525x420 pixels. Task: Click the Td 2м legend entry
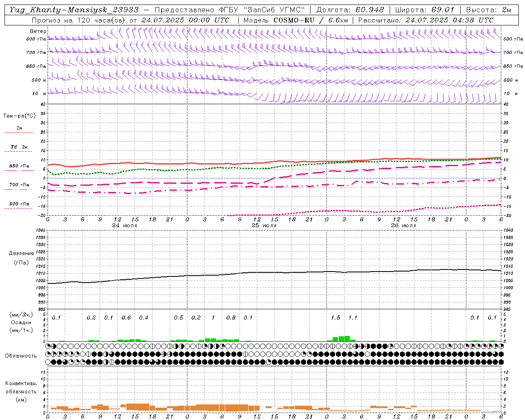[19, 147]
